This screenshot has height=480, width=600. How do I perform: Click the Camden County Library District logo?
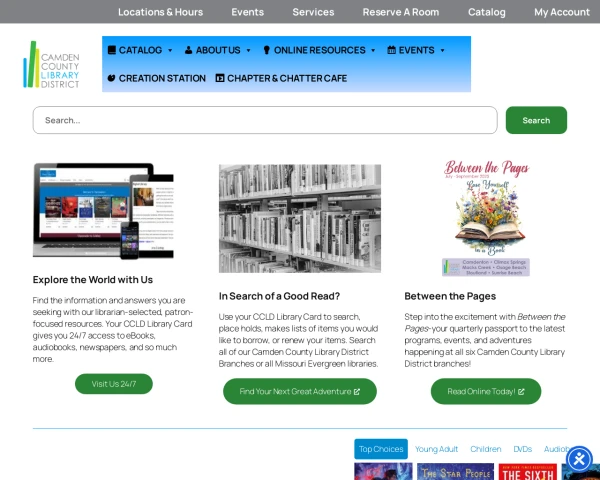[51, 65]
